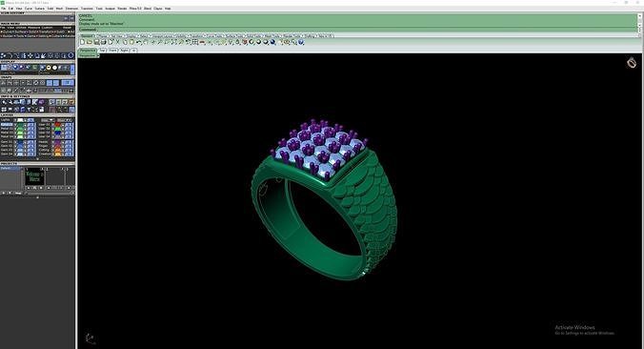This screenshot has width=644, height=349.
Task: Open Cutters in the Matrix main menu
Action: pyautogui.click(x=56, y=36)
